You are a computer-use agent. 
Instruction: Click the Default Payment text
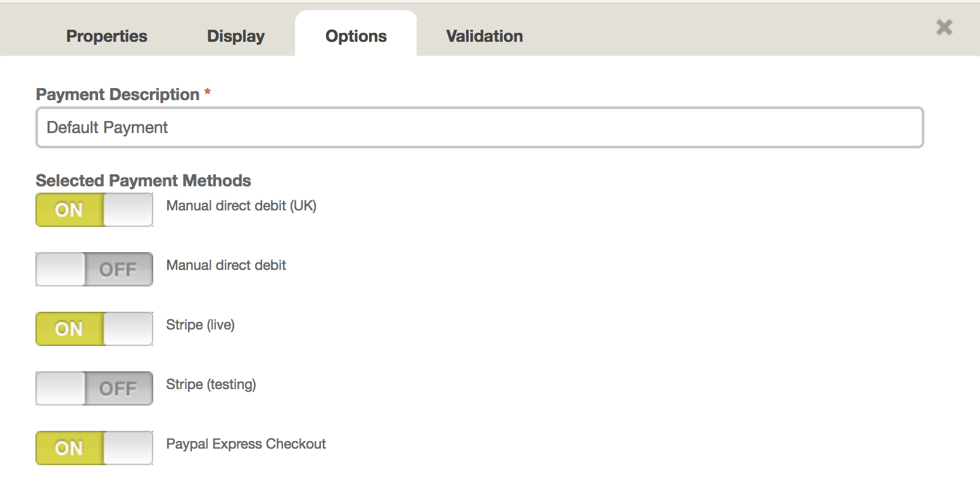(108, 127)
